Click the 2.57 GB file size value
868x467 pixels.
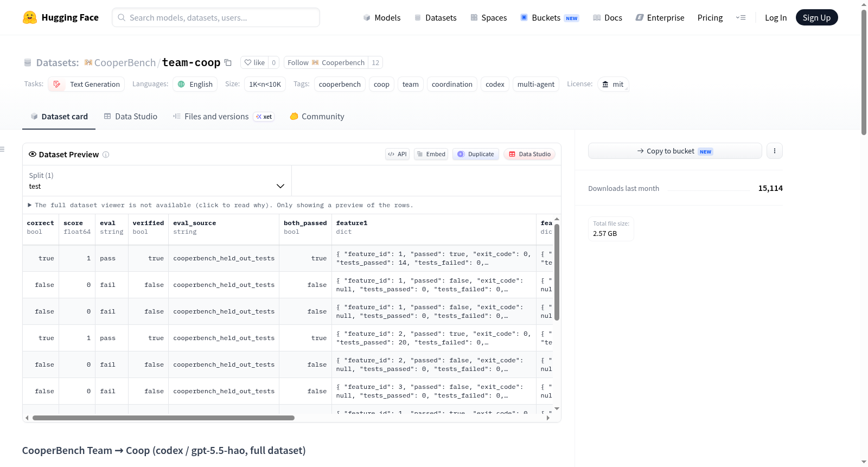tap(605, 233)
